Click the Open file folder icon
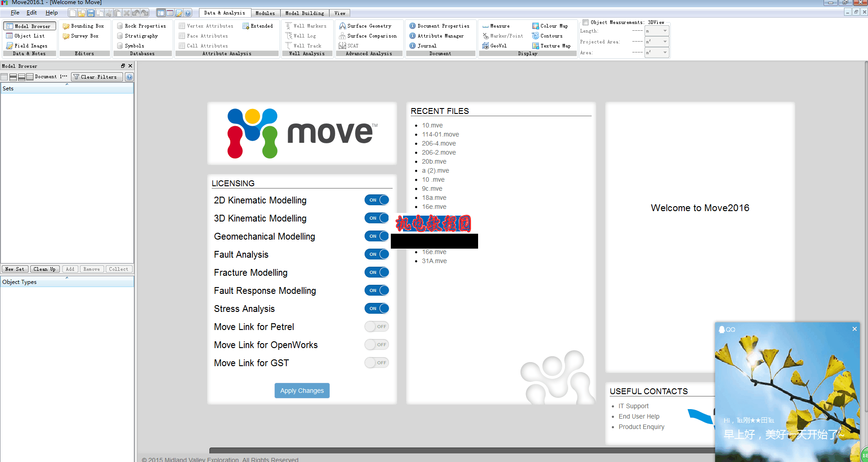Screen dimensions: 868x462 (81, 13)
